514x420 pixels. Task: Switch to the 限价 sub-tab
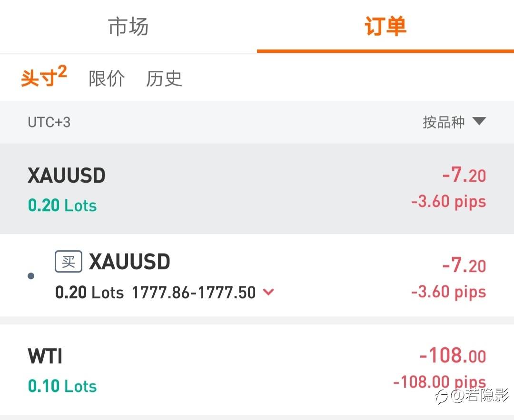pyautogui.click(x=107, y=78)
